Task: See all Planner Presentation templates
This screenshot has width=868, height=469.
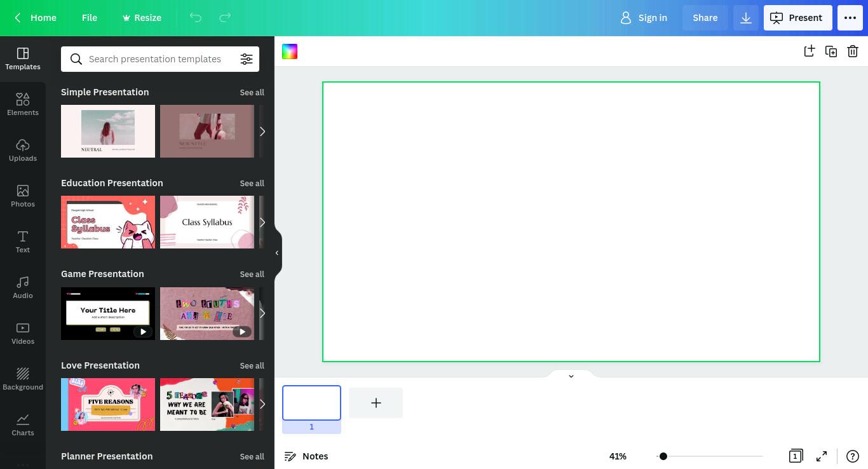Action: (x=252, y=456)
